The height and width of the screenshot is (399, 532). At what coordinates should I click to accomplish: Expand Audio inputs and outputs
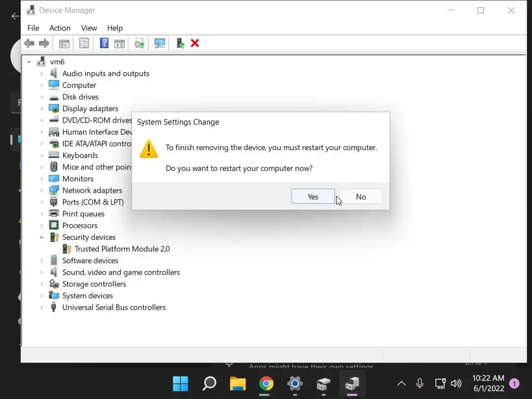[x=42, y=73]
